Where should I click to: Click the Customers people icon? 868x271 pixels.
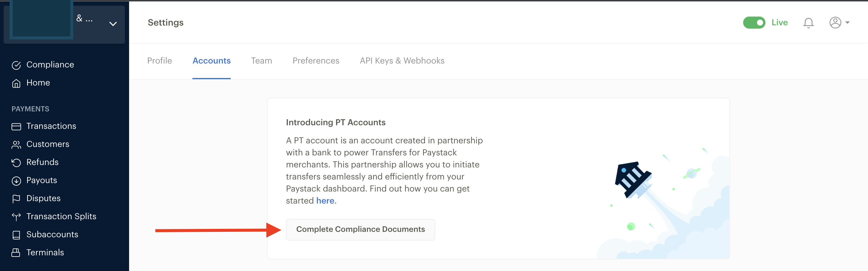tap(16, 145)
